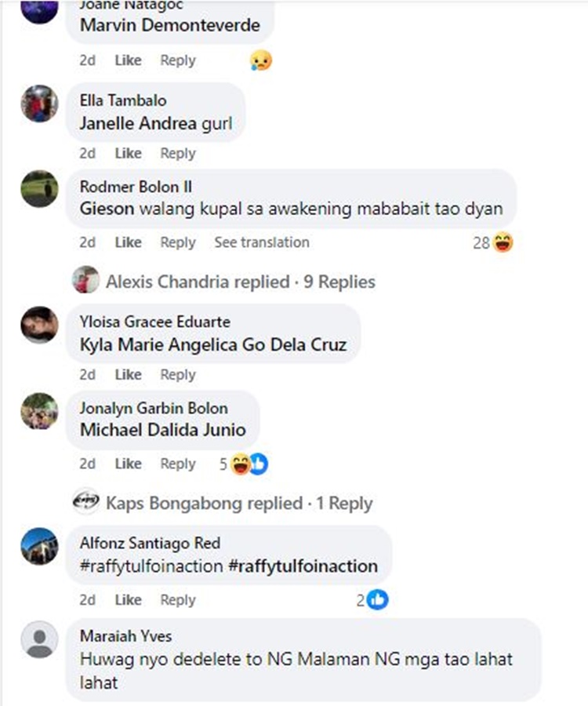This screenshot has height=706, width=588.
Task: Click the laughing reaction with 28 count
Action: click(x=503, y=242)
